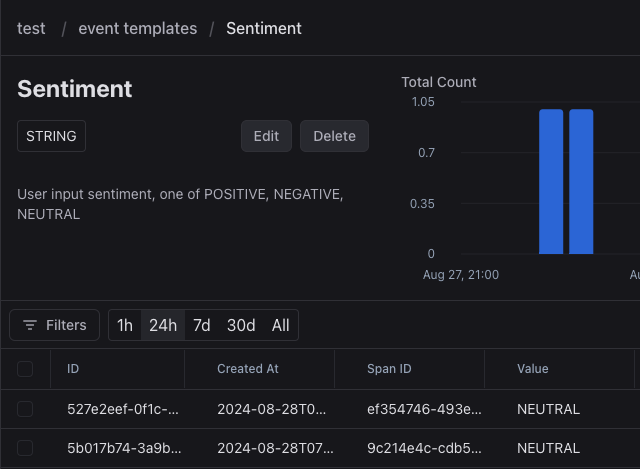
Task: Check the row starting with 527e2eef
Action: tap(25, 409)
